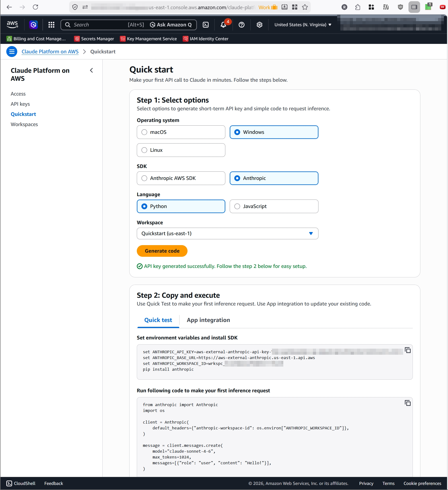This screenshot has height=490, width=448.
Task: Open the red YouTube extension icon
Action: (x=443, y=7)
